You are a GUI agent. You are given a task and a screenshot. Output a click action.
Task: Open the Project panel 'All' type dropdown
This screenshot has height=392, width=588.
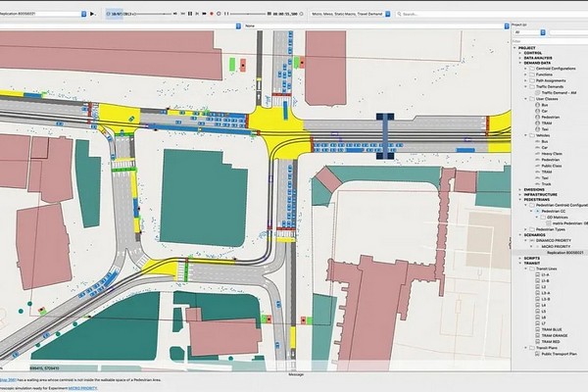coord(543,33)
